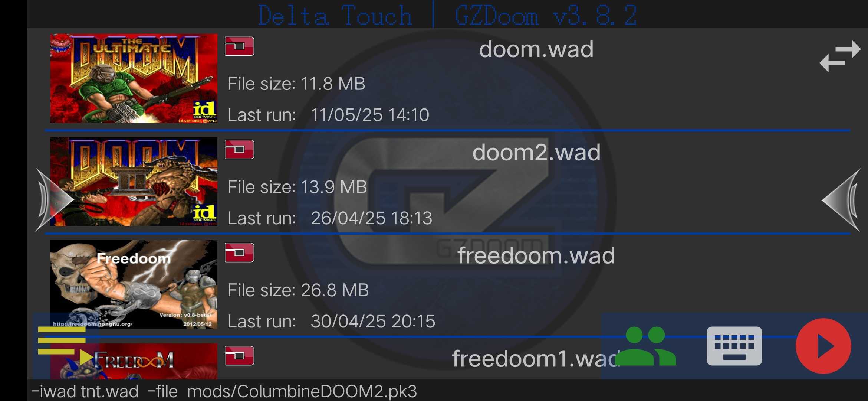Image resolution: width=868 pixels, height=401 pixels.
Task: Click the Doom II cover thumbnail
Action: click(x=134, y=182)
